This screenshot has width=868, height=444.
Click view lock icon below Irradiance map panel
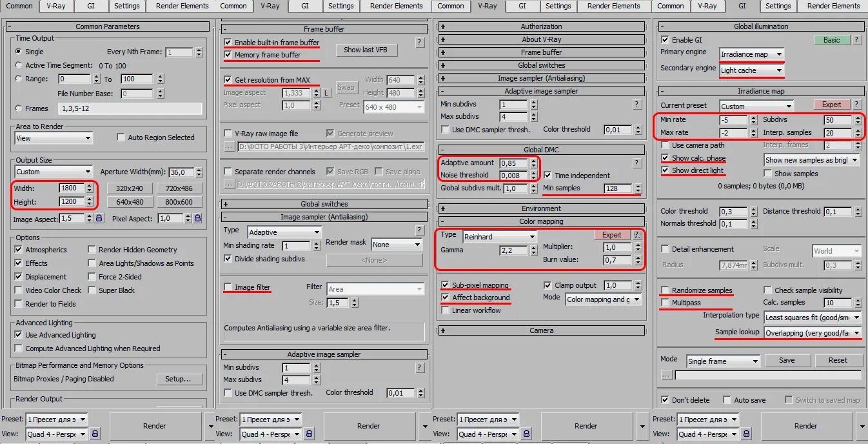745,434
